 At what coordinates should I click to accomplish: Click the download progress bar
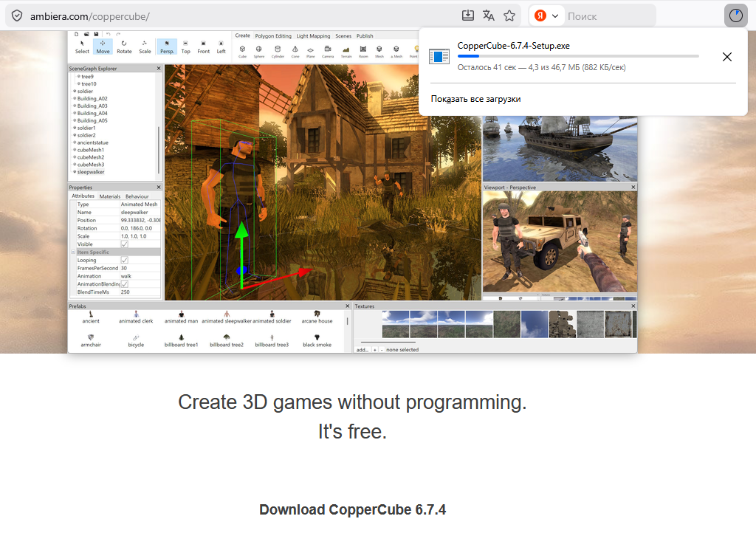point(578,56)
